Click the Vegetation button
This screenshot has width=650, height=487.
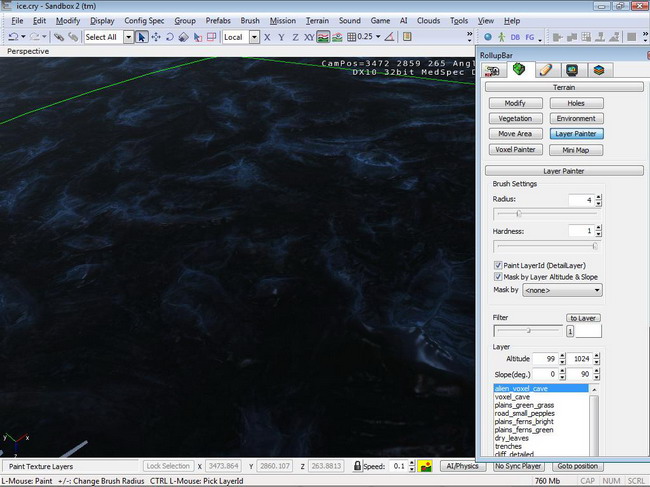(515, 118)
